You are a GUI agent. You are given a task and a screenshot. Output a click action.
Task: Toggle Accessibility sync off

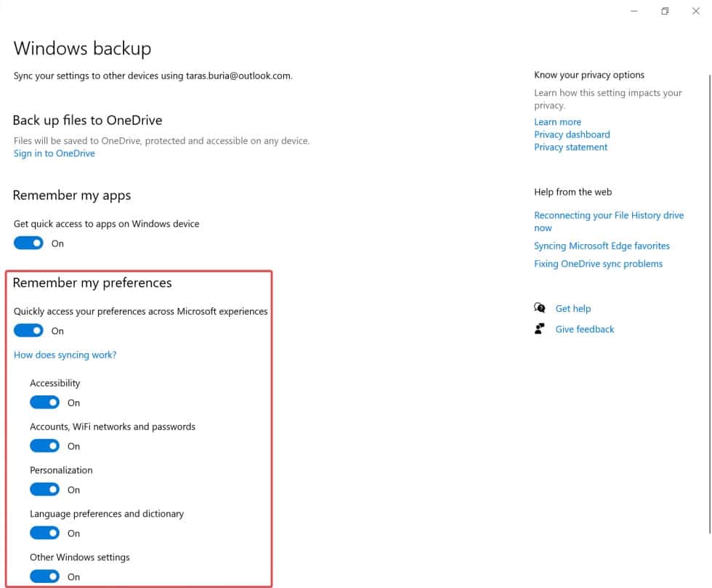[45, 403]
